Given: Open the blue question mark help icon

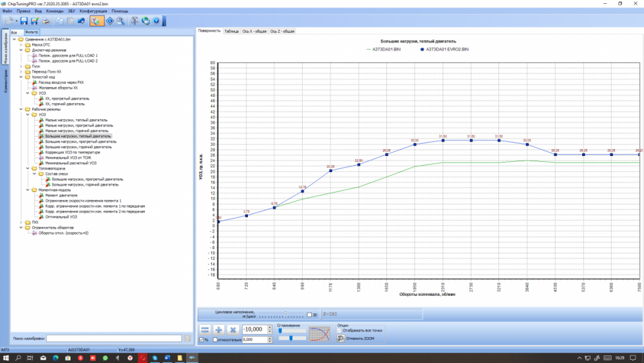Looking at the screenshot, I should click(x=156, y=21).
